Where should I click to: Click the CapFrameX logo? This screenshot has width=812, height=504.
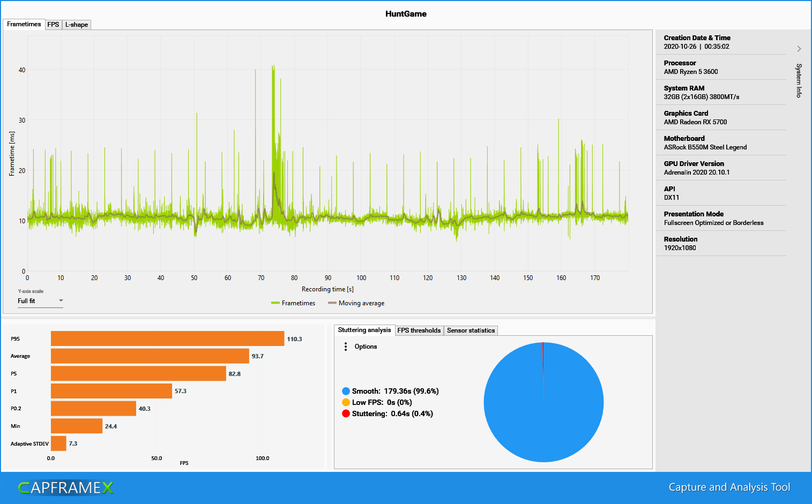coord(66,487)
